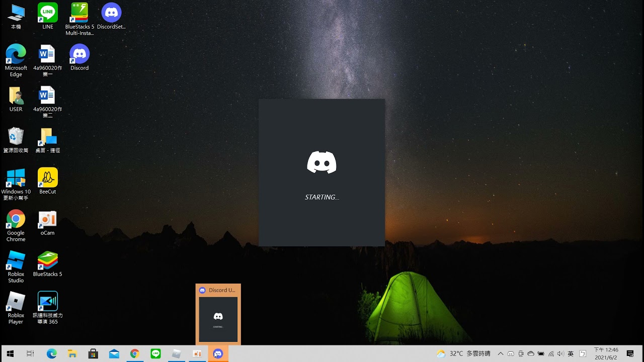Select Word document 4a960020作業二

pos(48,102)
